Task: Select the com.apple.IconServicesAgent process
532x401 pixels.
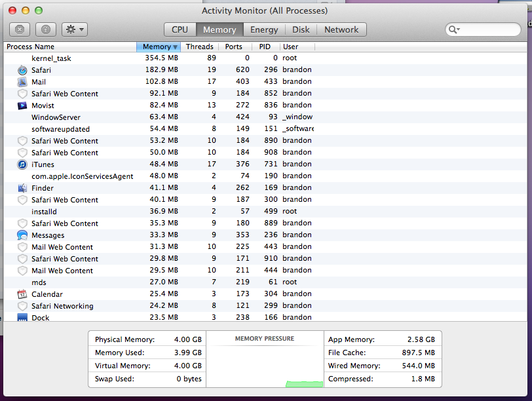Action: click(83, 176)
